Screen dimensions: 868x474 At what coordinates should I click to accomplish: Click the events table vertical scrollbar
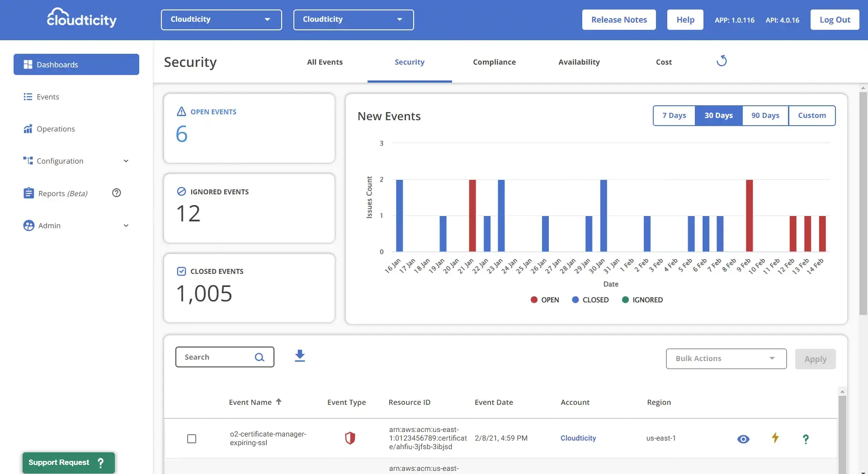click(842, 434)
